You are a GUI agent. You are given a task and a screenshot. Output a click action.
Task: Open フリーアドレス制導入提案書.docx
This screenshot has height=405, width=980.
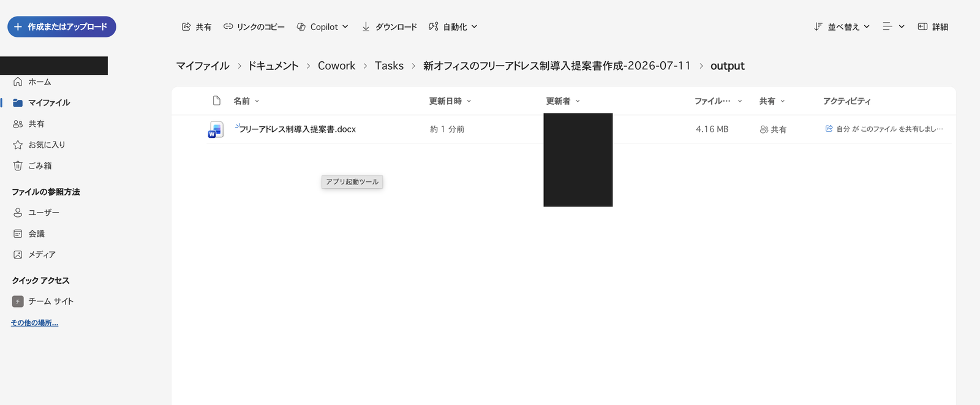coord(297,129)
